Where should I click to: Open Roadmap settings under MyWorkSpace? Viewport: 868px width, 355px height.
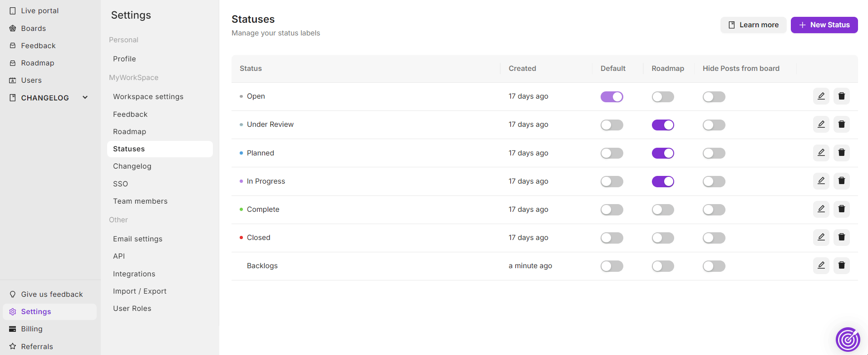129,131
